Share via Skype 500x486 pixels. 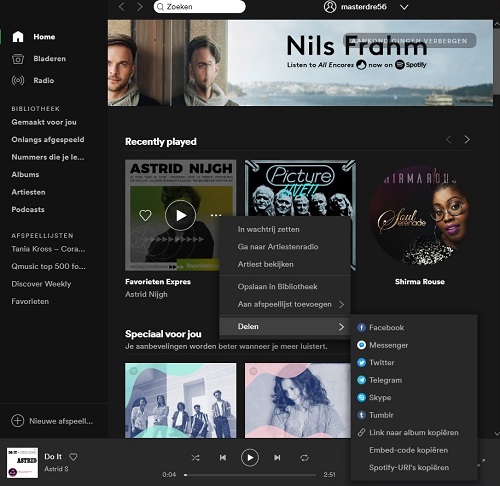click(x=414, y=397)
